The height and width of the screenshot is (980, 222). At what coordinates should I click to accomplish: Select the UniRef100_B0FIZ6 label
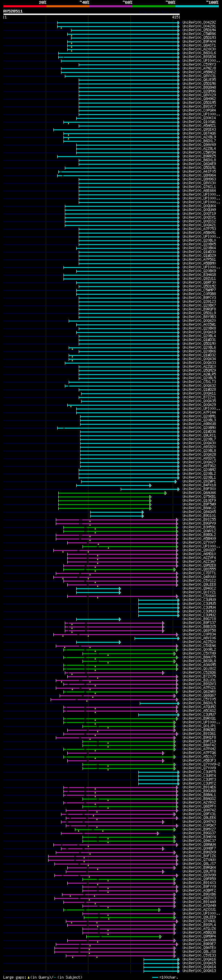pyautogui.click(x=199, y=856)
